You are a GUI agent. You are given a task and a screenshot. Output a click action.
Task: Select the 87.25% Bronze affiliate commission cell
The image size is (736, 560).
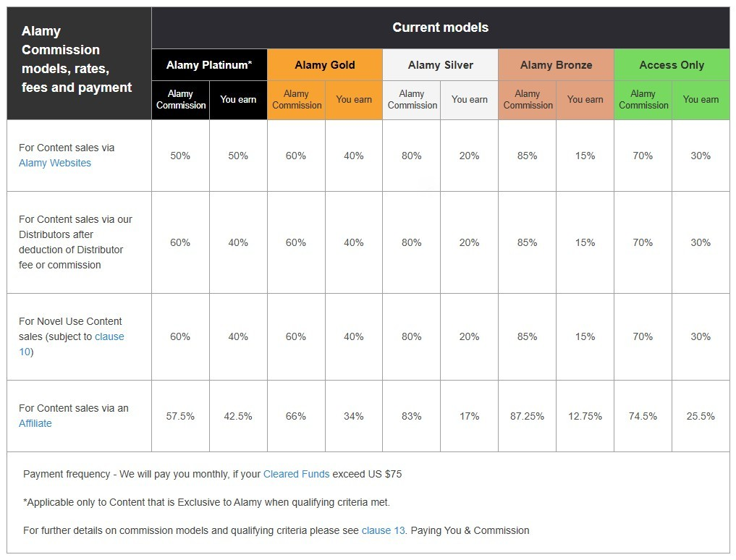pos(527,416)
